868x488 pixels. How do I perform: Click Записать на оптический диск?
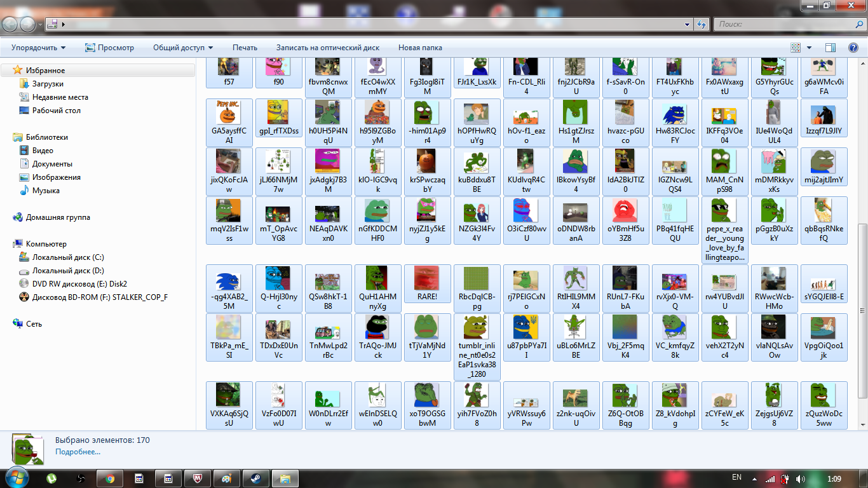[x=328, y=48]
